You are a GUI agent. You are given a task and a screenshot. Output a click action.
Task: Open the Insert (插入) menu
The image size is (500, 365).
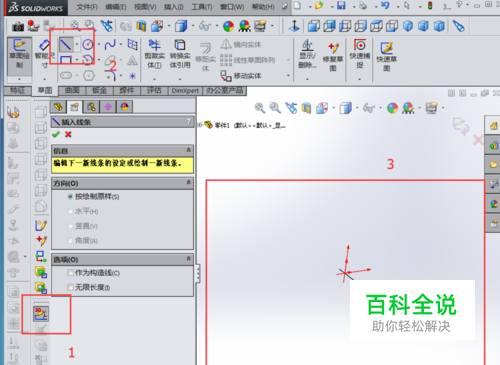[x=174, y=7]
